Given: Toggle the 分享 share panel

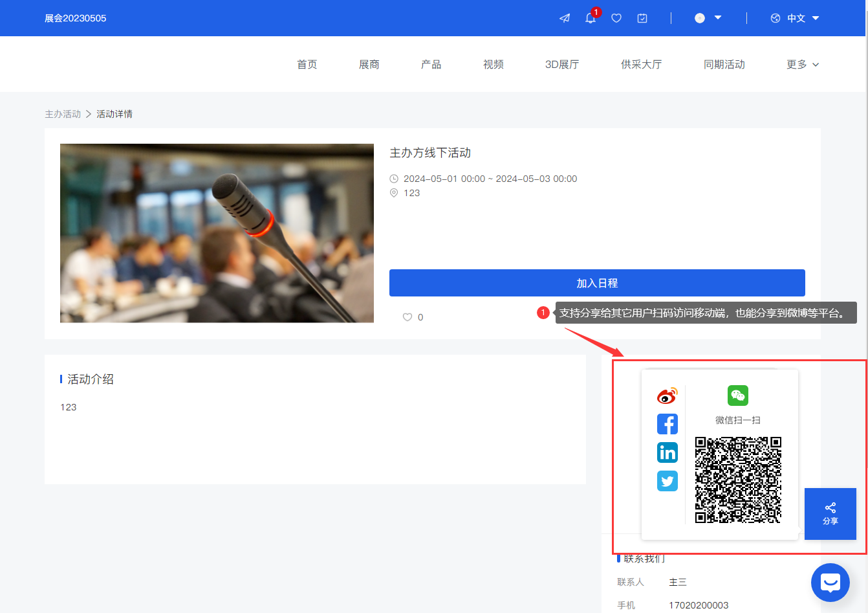Looking at the screenshot, I should coord(830,513).
